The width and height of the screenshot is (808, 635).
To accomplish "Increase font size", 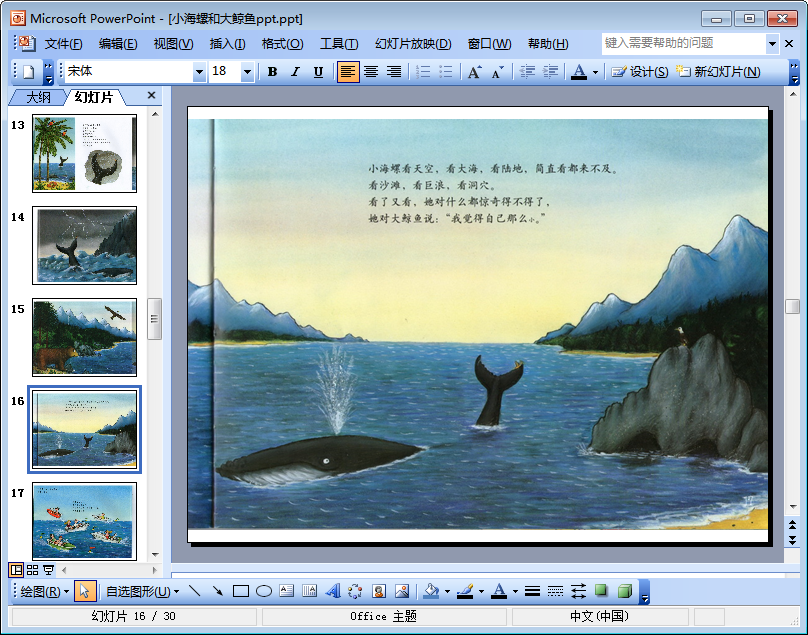I will [x=475, y=72].
